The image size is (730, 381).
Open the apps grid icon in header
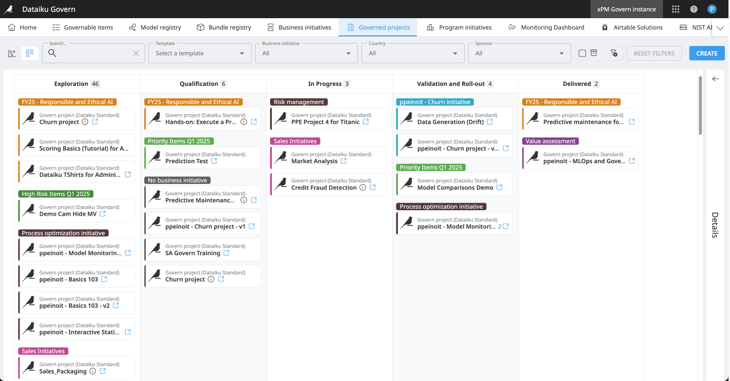[x=675, y=9]
